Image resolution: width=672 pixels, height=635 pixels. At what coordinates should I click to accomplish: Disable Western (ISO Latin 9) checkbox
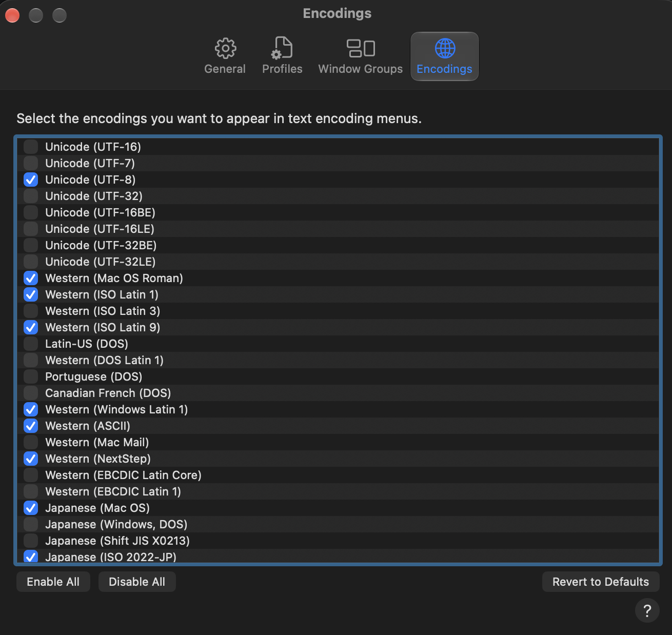coord(31,327)
